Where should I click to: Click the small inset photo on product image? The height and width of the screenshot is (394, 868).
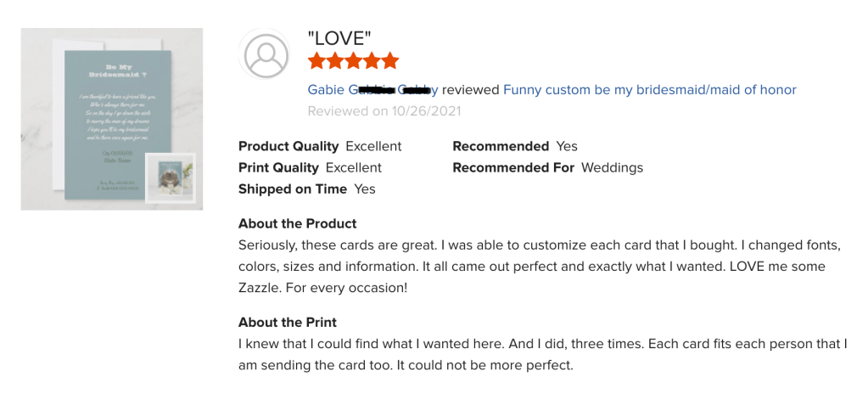[x=170, y=178]
